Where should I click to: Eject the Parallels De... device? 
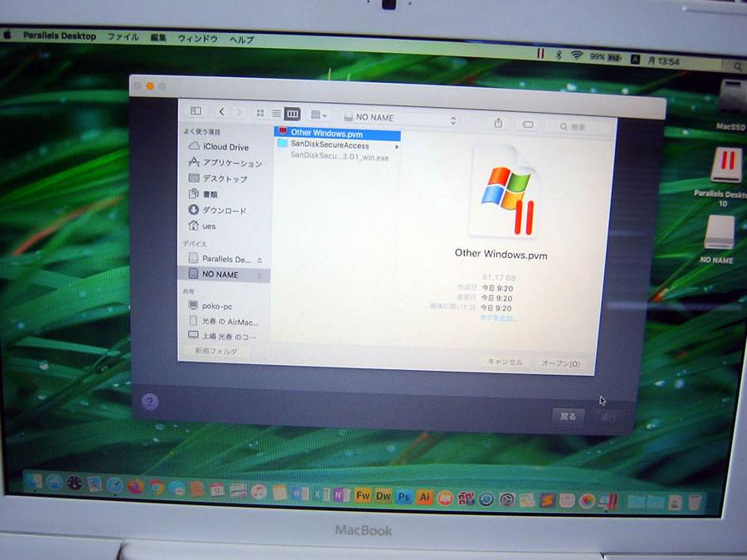(x=260, y=260)
